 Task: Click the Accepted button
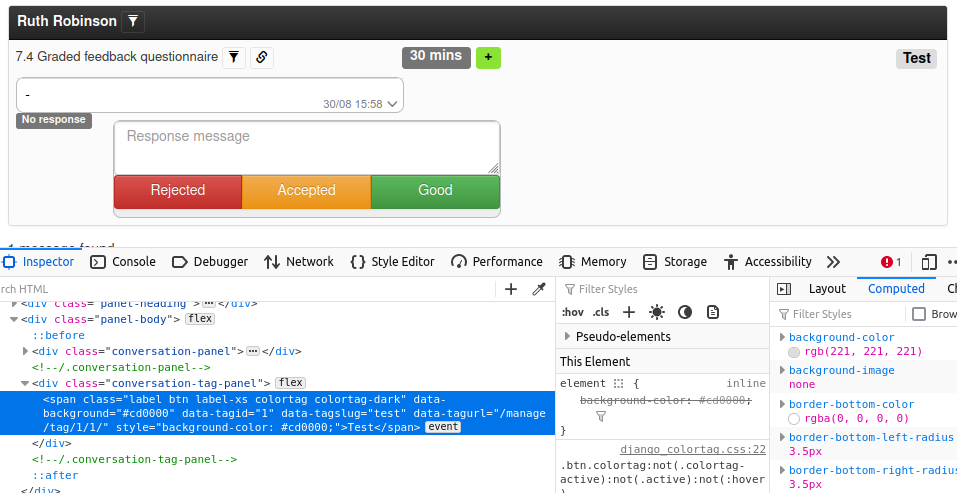[x=306, y=191]
